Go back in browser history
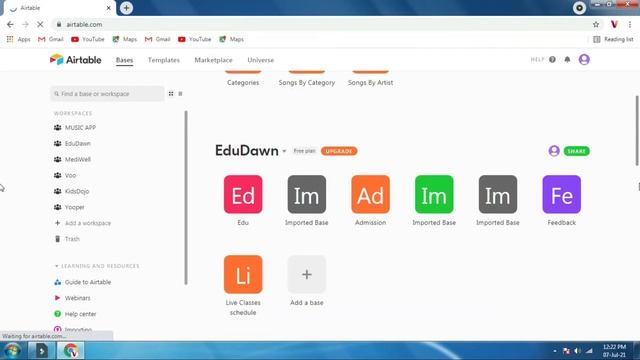This screenshot has height=360, width=640. (10, 24)
